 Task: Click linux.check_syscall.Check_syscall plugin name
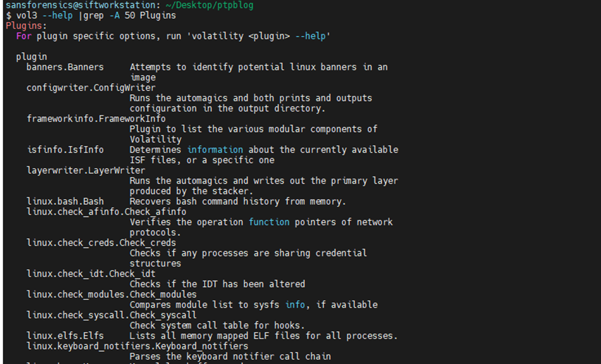[x=112, y=315]
